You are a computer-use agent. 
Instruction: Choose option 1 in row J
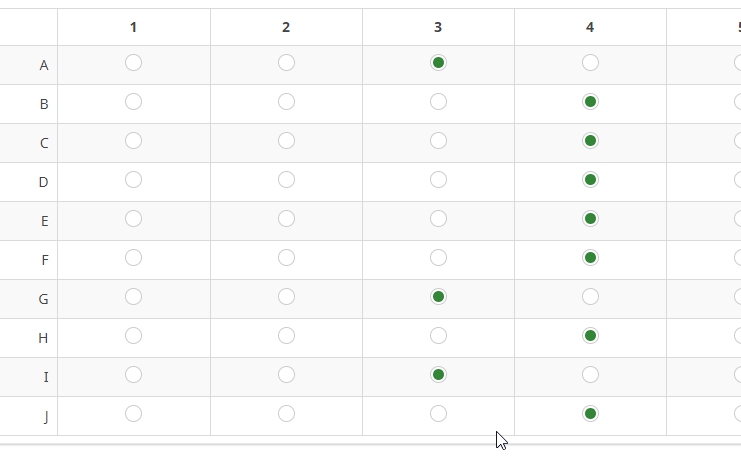coord(133,414)
